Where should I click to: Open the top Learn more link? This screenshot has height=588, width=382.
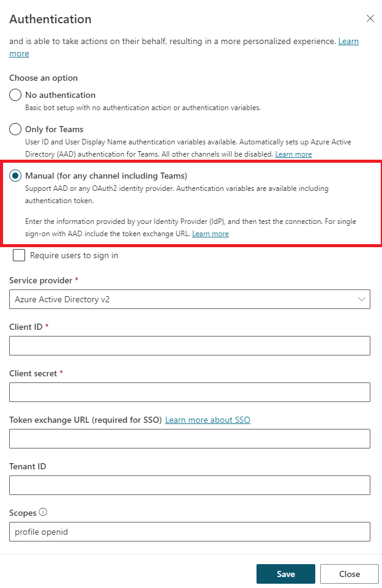348,42
